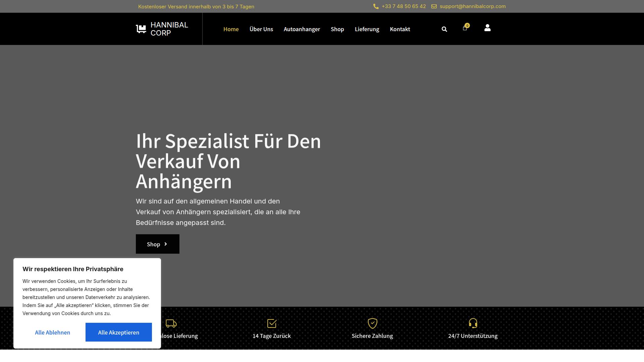Open the shopping cart icon
Viewport: 644px width, 362px height.
pos(465,28)
